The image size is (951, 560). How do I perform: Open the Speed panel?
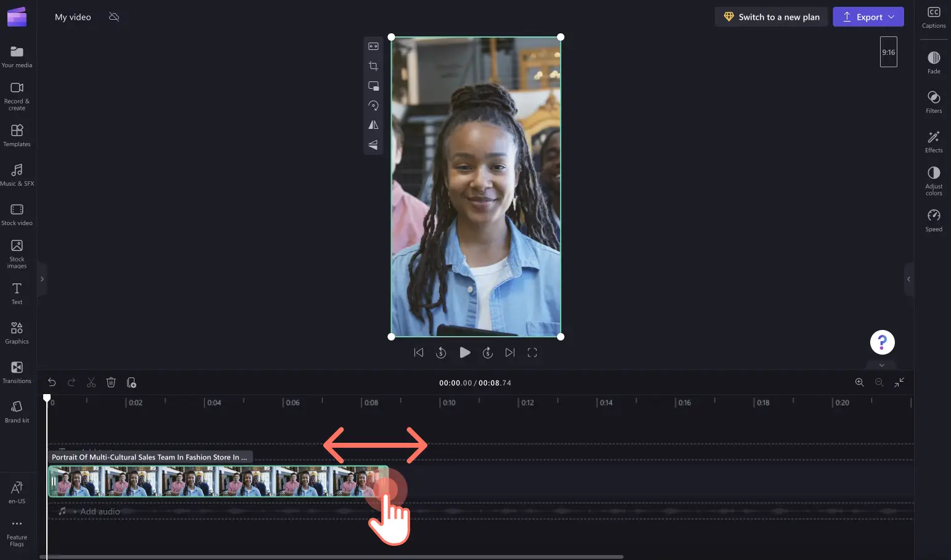[x=934, y=221]
